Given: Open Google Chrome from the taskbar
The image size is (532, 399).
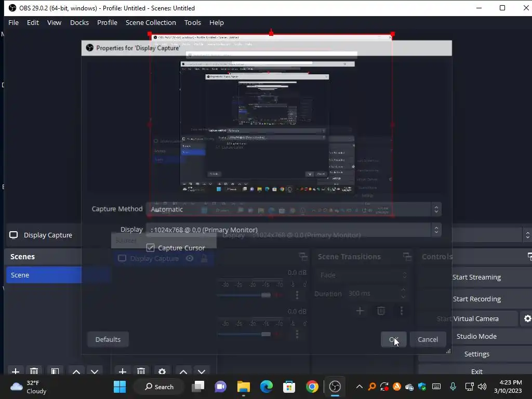Looking at the screenshot, I should pyautogui.click(x=312, y=387).
